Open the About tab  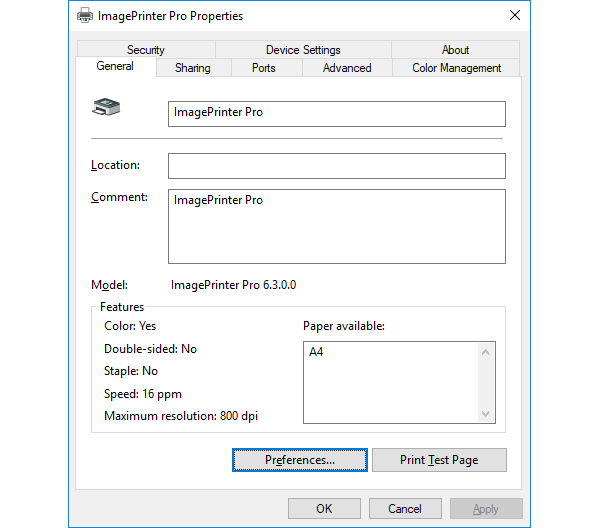click(x=455, y=50)
